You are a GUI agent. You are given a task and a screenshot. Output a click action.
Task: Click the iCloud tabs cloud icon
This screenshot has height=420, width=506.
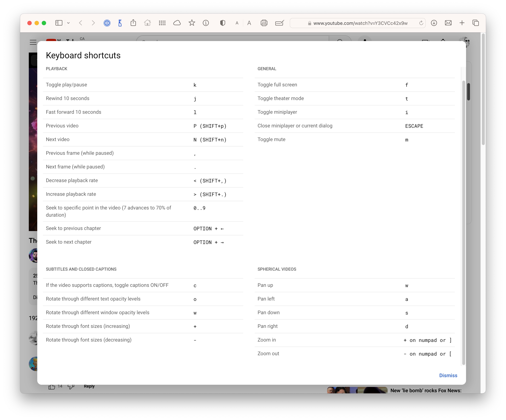click(177, 23)
